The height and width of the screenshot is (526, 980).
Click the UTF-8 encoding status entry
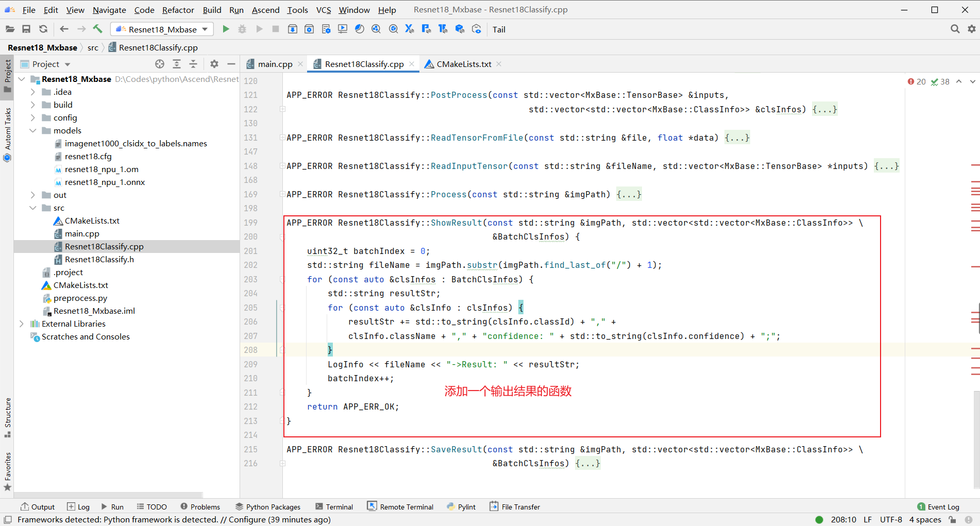tap(891, 519)
